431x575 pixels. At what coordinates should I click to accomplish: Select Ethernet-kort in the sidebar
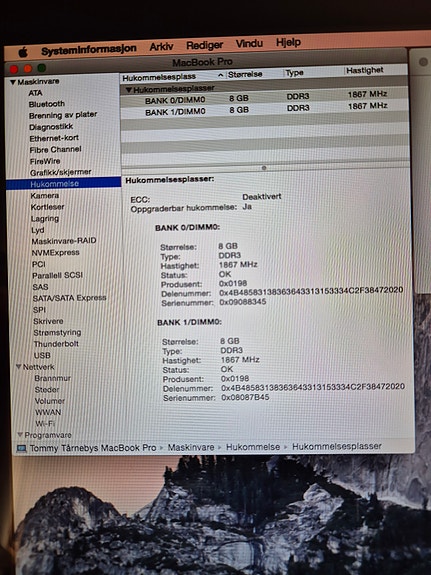coord(54,138)
